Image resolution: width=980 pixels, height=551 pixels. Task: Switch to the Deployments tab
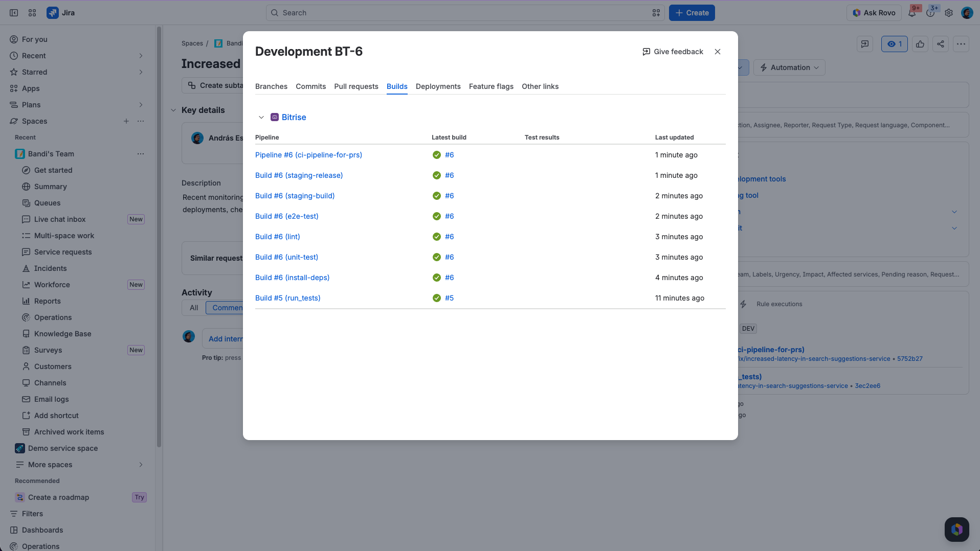pos(438,86)
